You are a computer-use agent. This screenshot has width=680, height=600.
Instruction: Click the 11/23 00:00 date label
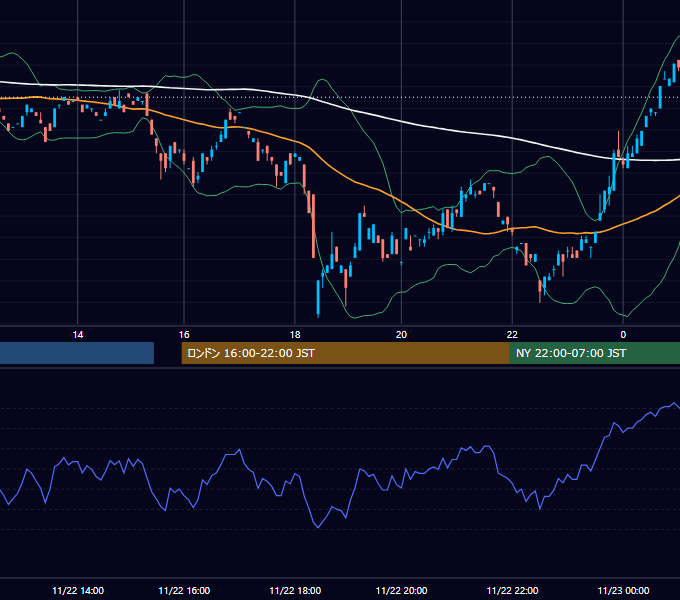[x=624, y=590]
